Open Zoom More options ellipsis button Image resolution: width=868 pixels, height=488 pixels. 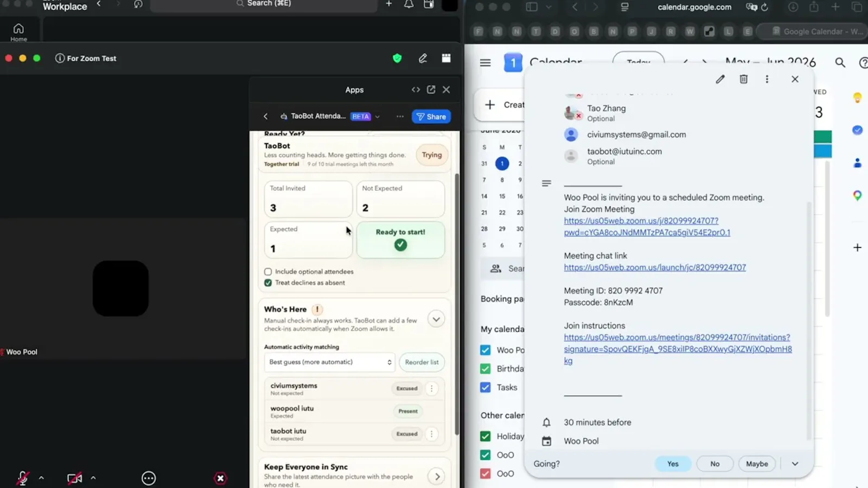pos(149,478)
